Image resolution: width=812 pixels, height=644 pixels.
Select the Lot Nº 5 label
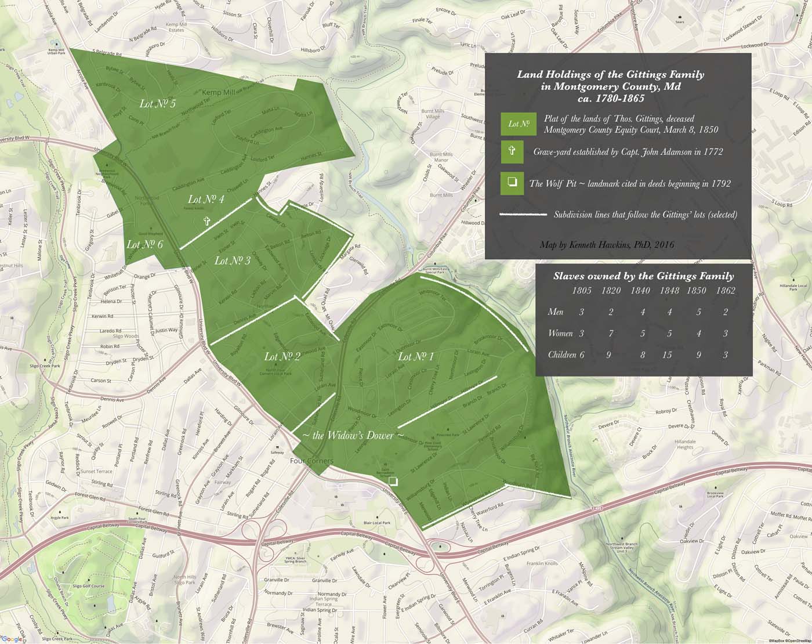pos(158,103)
